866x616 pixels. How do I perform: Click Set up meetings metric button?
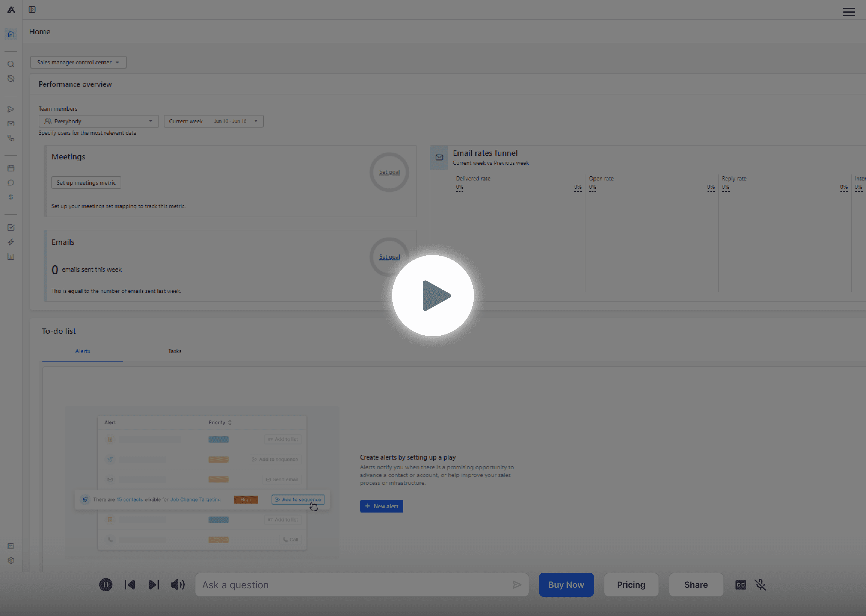click(x=86, y=183)
